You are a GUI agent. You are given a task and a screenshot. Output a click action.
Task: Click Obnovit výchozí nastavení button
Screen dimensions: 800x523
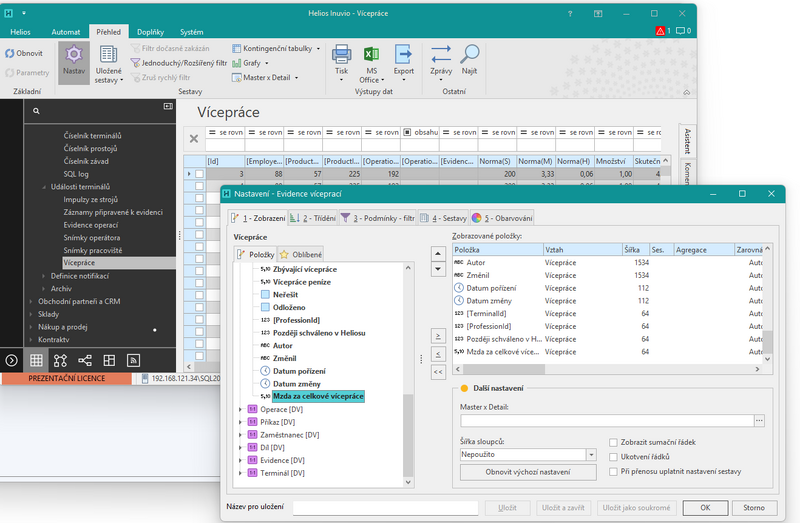pyautogui.click(x=528, y=472)
